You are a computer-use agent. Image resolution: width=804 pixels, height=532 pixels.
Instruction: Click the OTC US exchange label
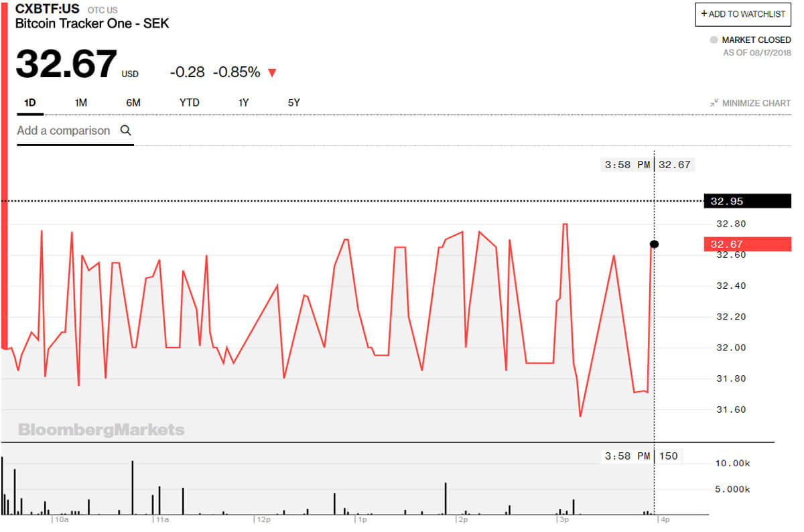coord(103,10)
